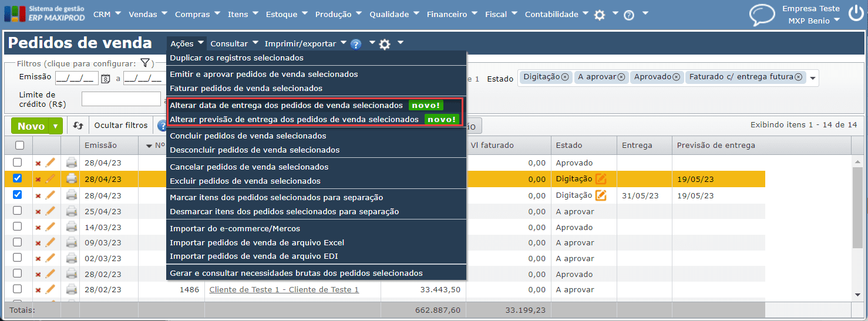This screenshot has width=868, height=321.
Task: Expand the CRM menu dropdown
Action: pos(107,14)
